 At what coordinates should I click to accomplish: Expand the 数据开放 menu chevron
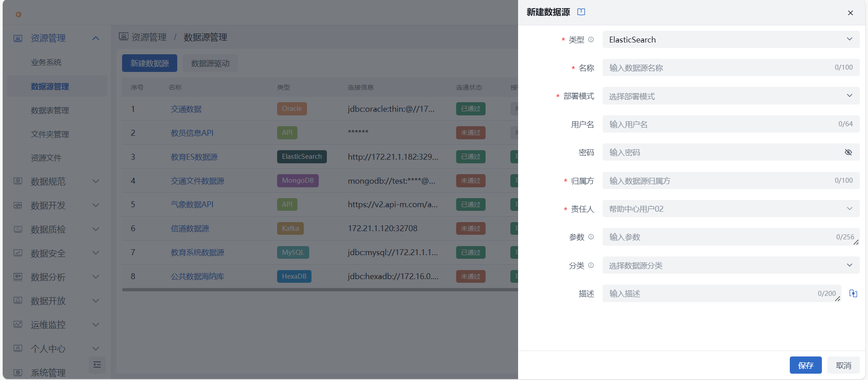pyautogui.click(x=96, y=301)
